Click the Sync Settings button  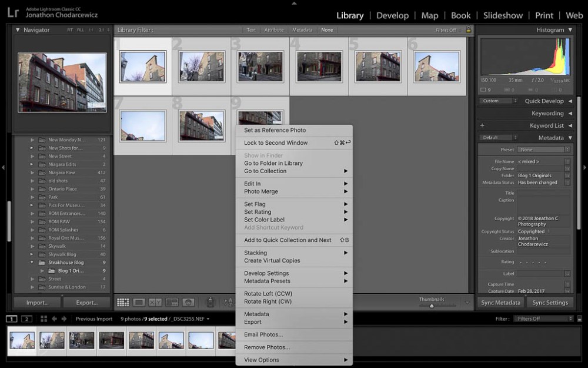pyautogui.click(x=550, y=302)
